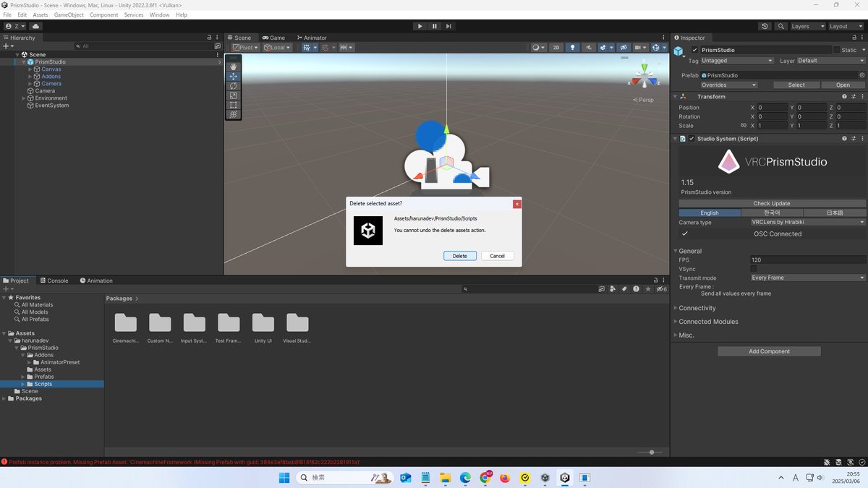This screenshot has height=488, width=868.
Task: Open GameObject menu
Action: [x=69, y=14]
